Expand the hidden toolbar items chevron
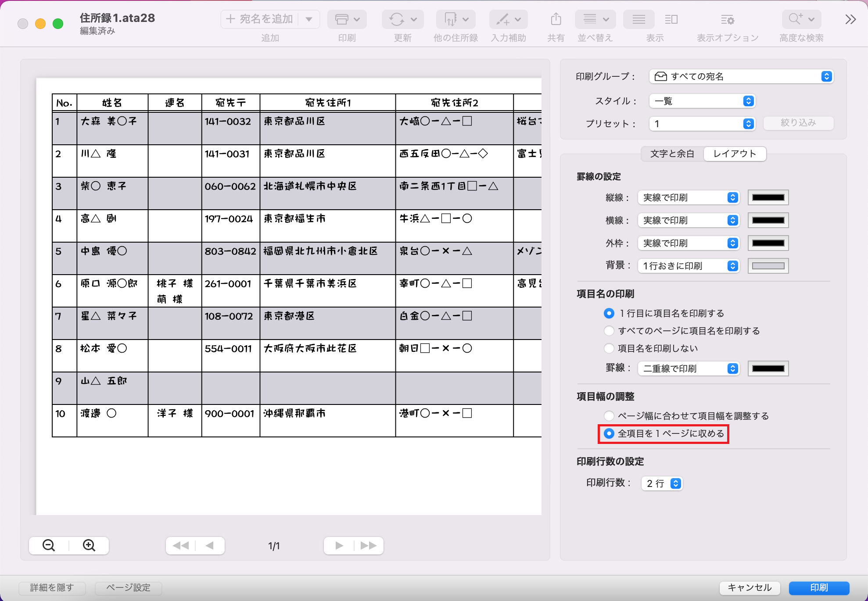The image size is (868, 601). 850,20
